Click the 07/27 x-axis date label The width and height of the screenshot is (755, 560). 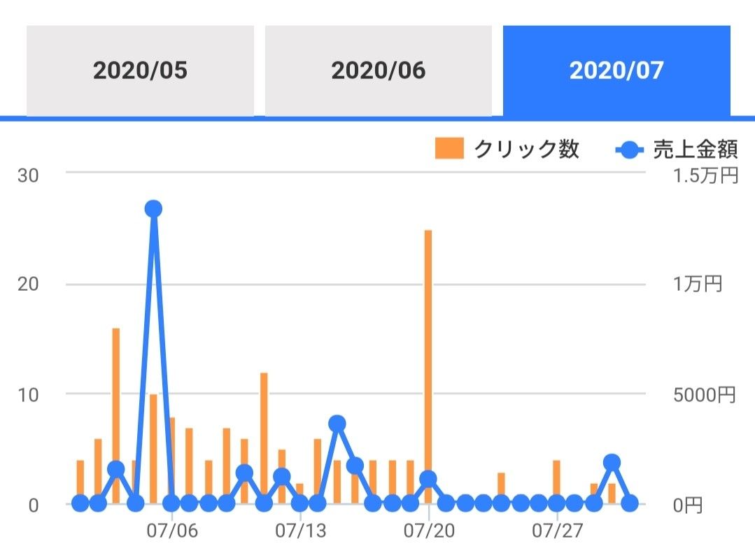point(557,531)
